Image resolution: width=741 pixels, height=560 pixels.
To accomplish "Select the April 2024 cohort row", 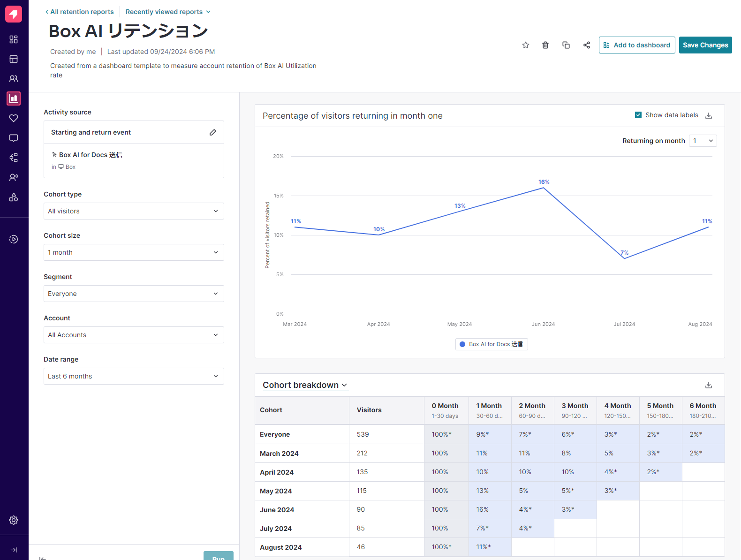I will (x=490, y=472).
